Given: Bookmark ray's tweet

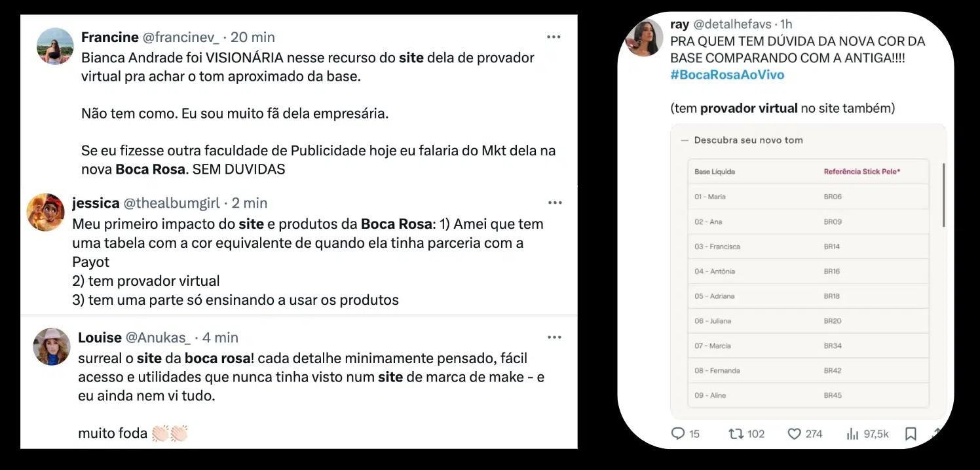Looking at the screenshot, I should coord(910,434).
